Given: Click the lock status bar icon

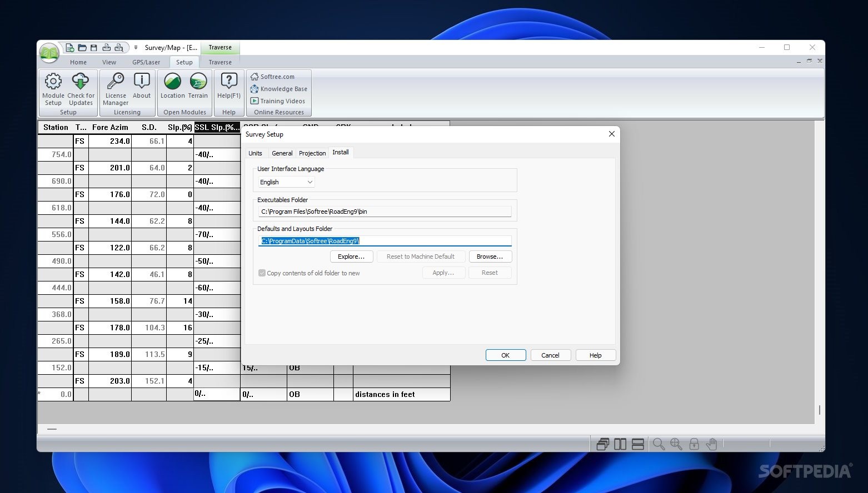Looking at the screenshot, I should pyautogui.click(x=694, y=444).
